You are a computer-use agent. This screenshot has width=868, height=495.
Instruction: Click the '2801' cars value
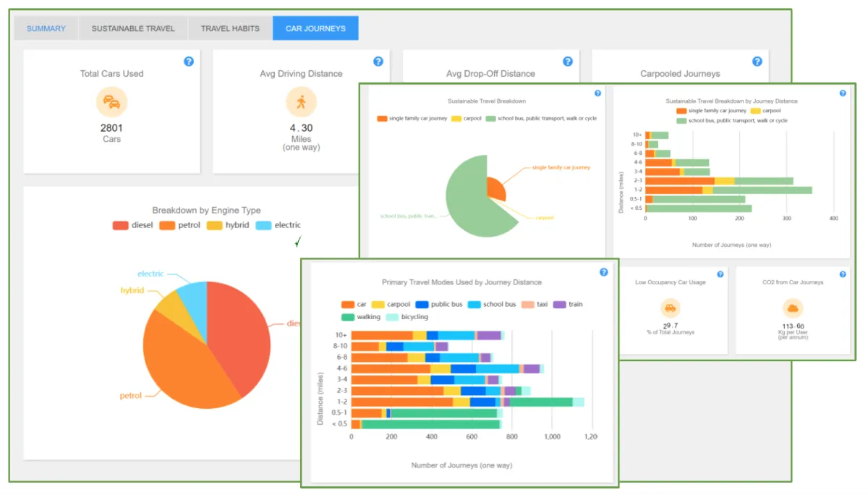pyautogui.click(x=112, y=128)
